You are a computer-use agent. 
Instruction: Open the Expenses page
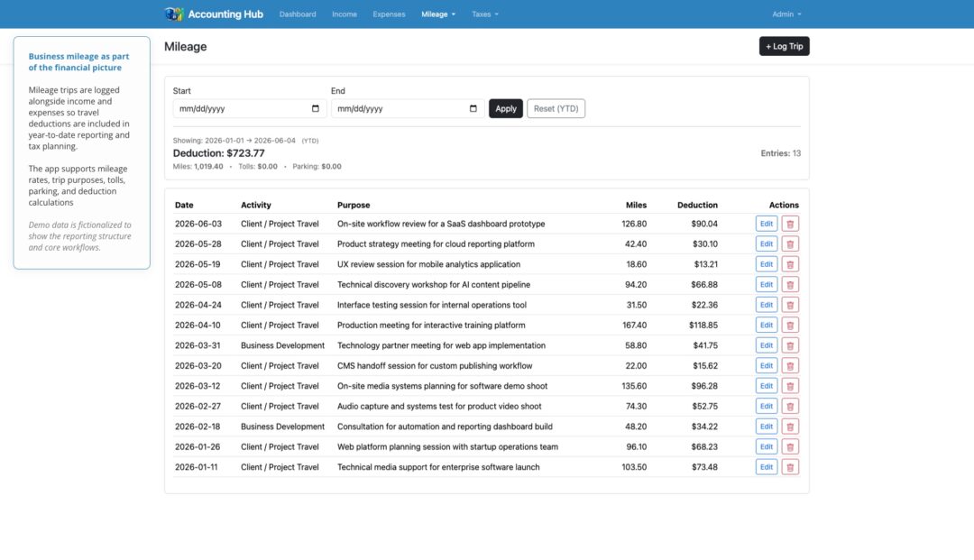click(x=389, y=14)
